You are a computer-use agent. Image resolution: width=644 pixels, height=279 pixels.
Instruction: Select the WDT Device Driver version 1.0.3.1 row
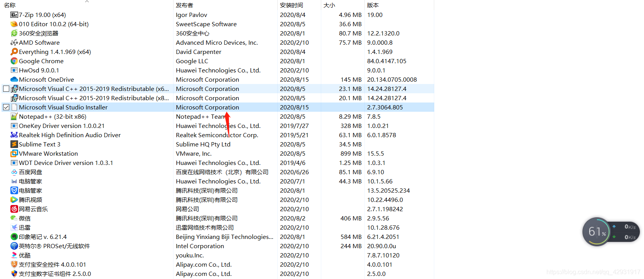point(218,163)
